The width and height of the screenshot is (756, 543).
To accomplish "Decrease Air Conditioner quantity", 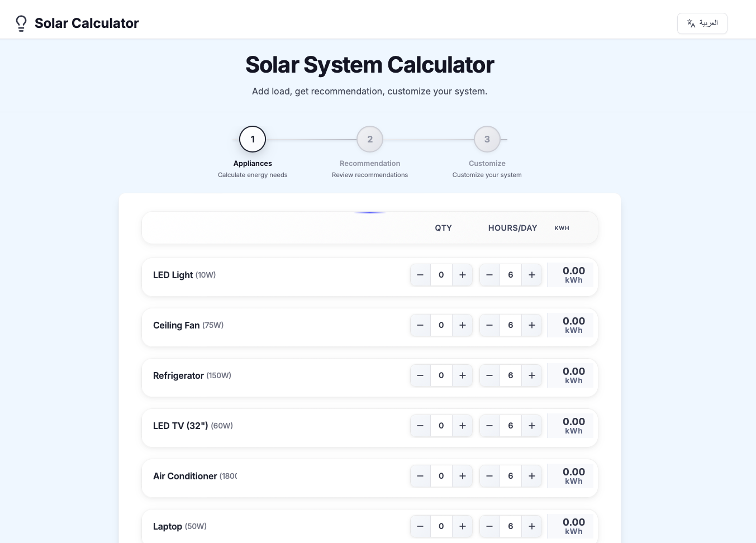I will [x=420, y=476].
